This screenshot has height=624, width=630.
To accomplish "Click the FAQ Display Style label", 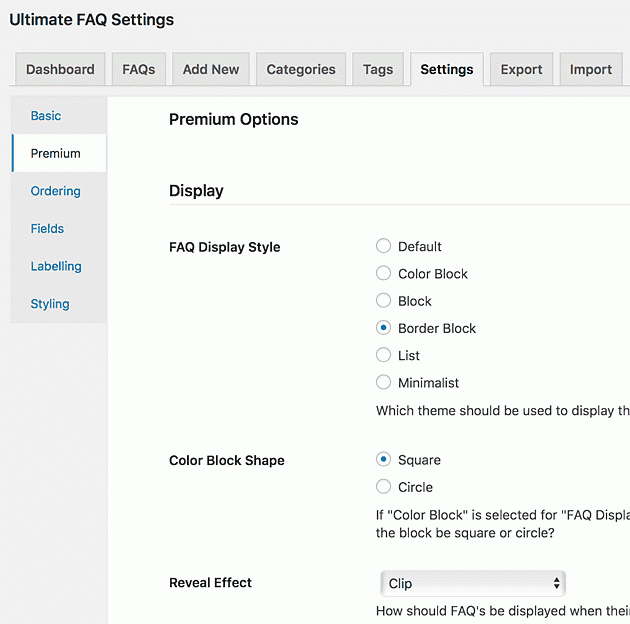I will tap(225, 247).
